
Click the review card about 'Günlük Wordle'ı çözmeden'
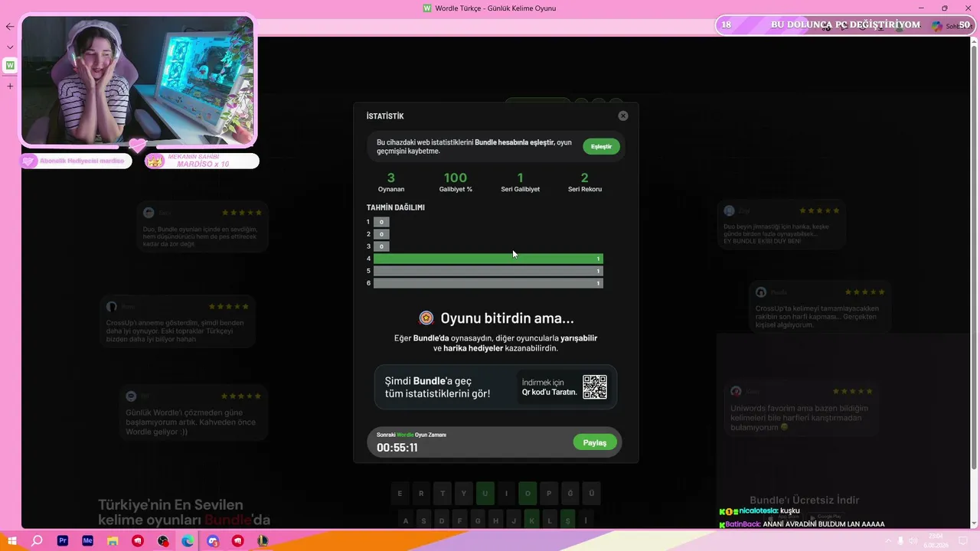point(194,413)
